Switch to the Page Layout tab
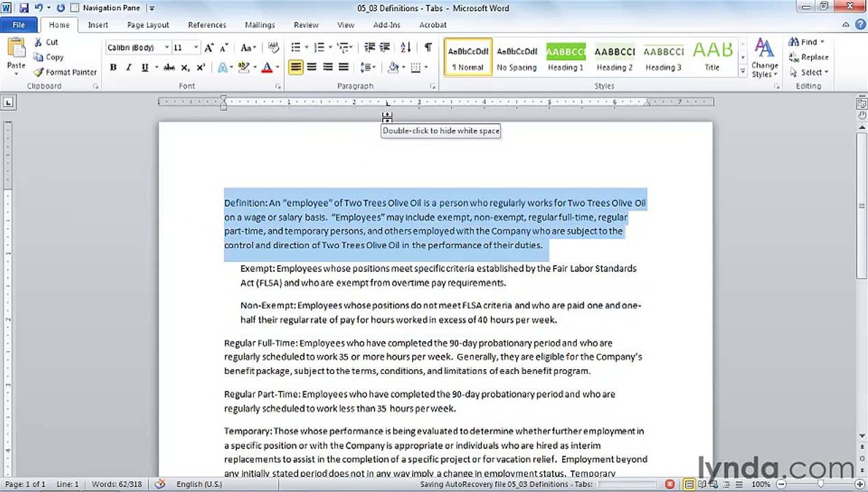Viewport: 868px width, 492px height. 148,25
